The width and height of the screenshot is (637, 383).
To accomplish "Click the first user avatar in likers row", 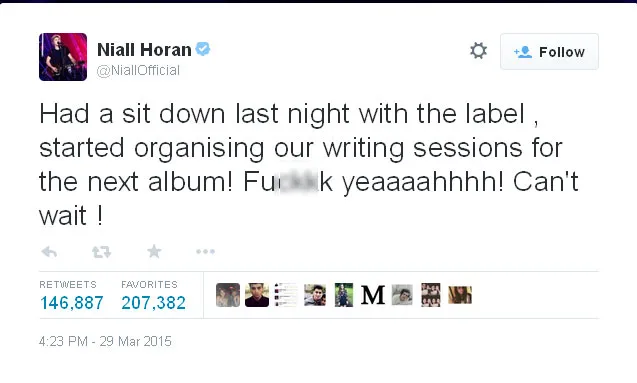I will pos(228,295).
